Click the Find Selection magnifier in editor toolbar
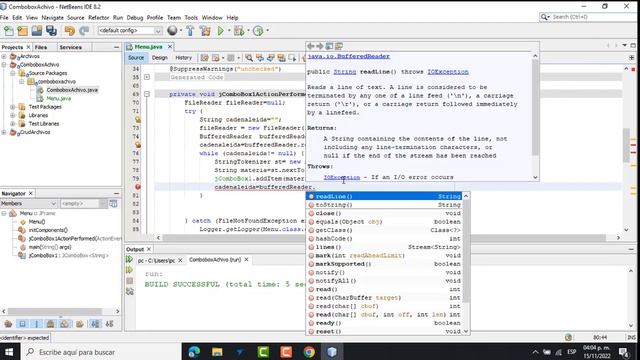The height and width of the screenshot is (360, 640). tap(249, 58)
